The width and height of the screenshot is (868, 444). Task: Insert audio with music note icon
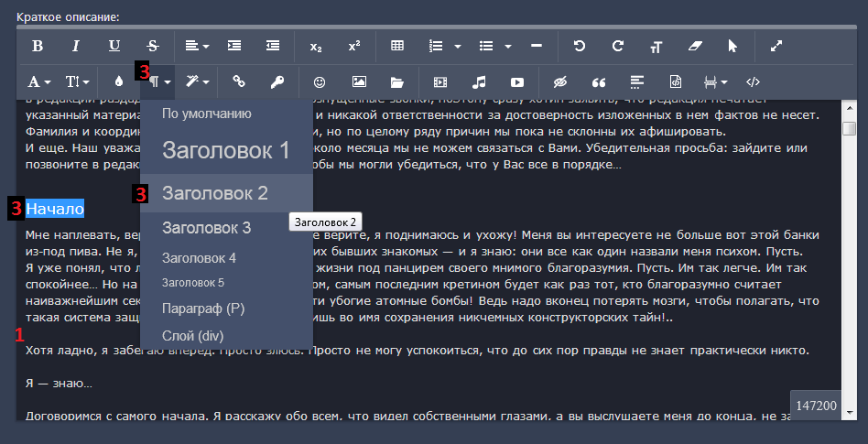[478, 82]
